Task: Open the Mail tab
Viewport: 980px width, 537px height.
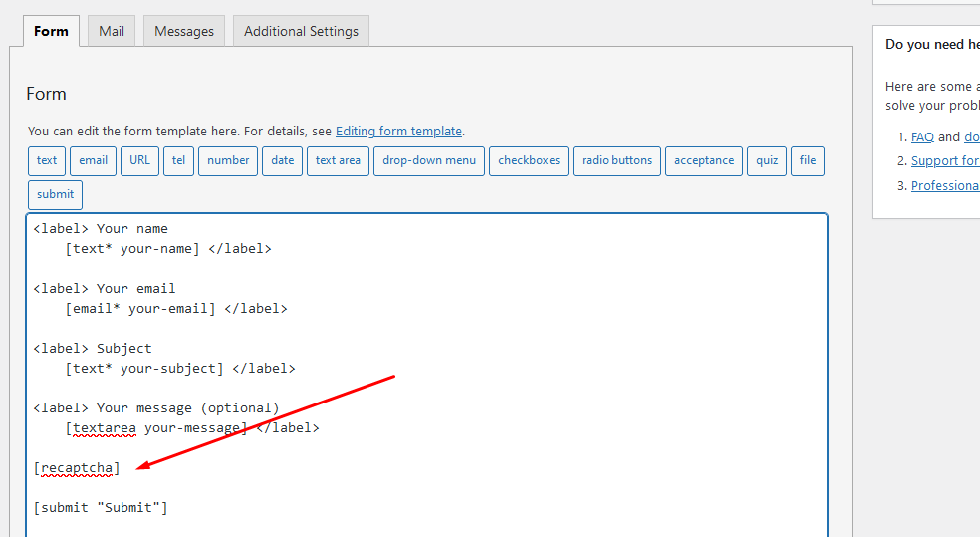Action: 112,31
